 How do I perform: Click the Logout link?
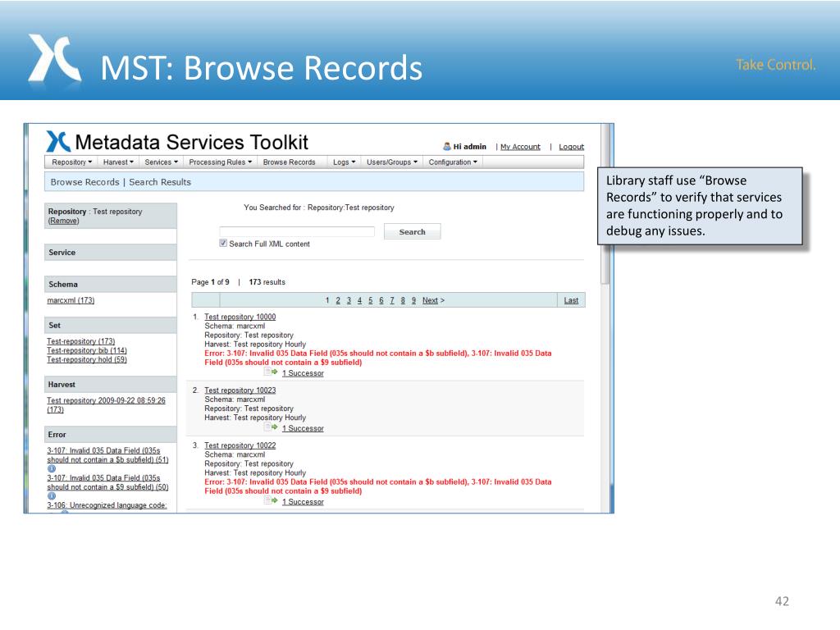[571, 147]
